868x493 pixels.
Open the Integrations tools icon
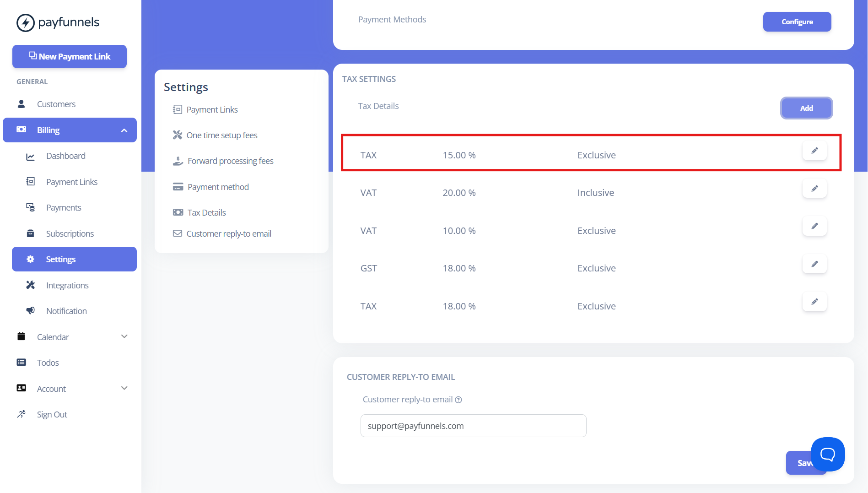[30, 285]
